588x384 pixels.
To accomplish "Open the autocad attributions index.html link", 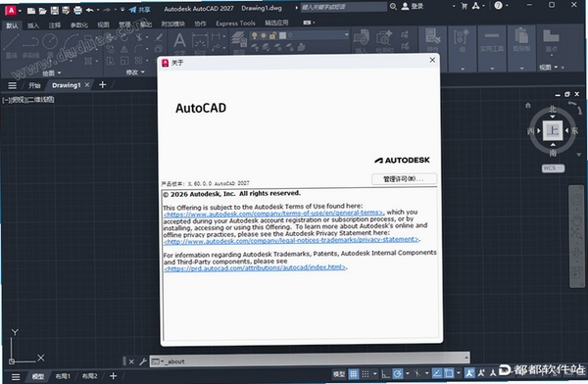I will click(x=255, y=267).
